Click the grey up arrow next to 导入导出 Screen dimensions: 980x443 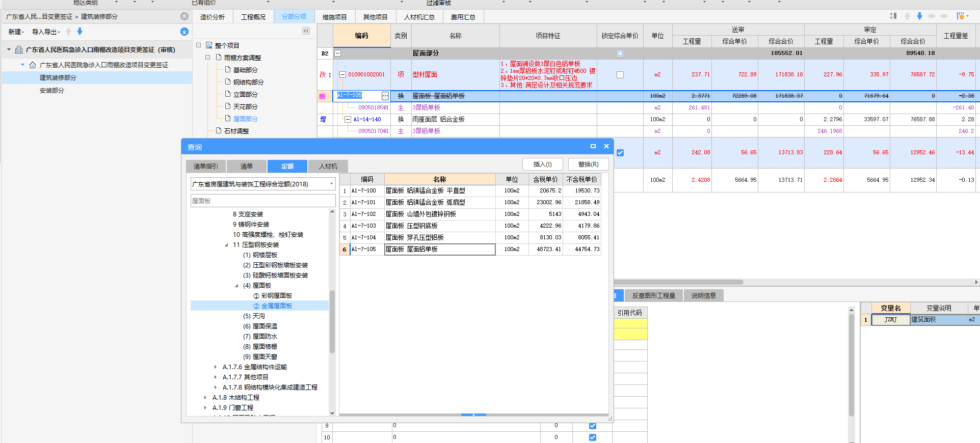click(x=69, y=32)
